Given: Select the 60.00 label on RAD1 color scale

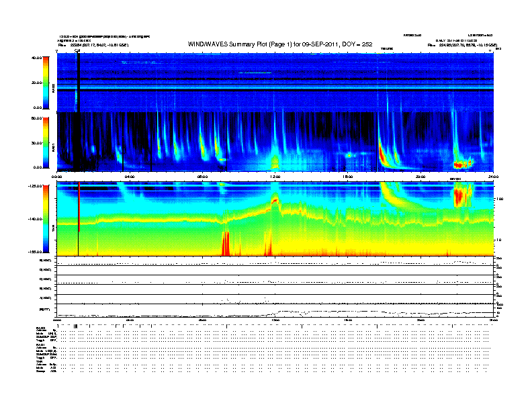Looking at the screenshot, I should point(36,118).
